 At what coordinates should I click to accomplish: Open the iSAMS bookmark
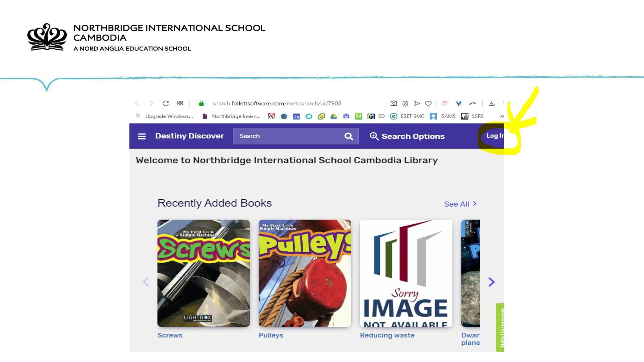tap(443, 116)
